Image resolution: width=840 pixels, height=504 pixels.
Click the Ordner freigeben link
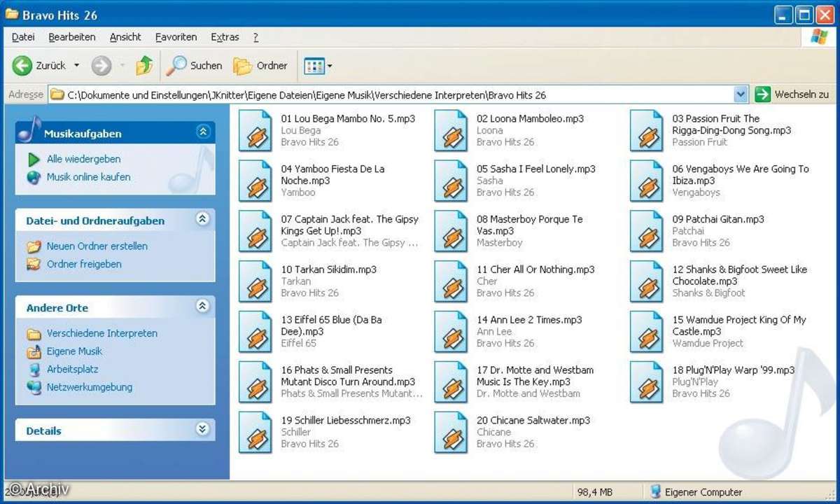point(84,264)
